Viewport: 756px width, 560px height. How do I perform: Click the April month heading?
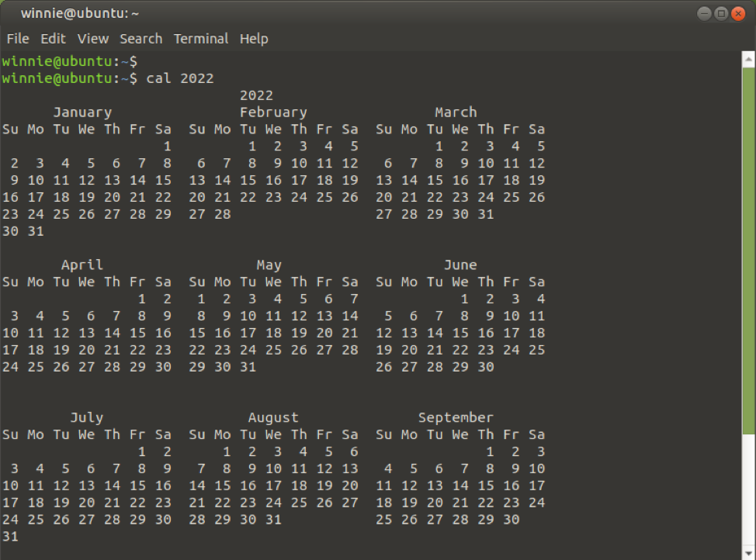click(82, 265)
